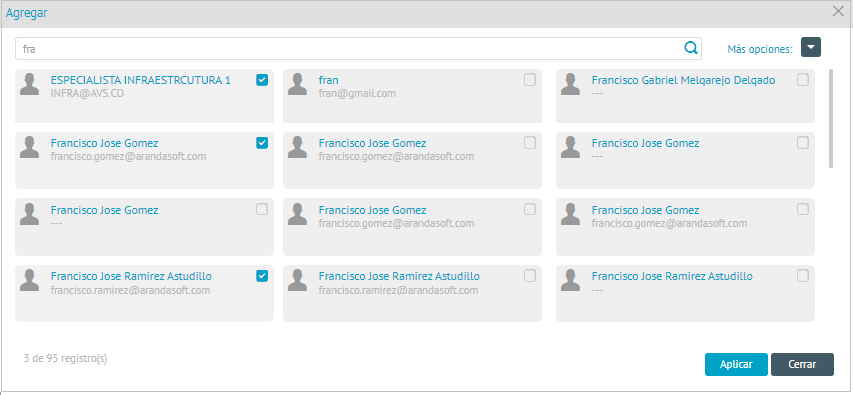Click avatar icon of ESPECIALISTA INFRAESTRCUTURA 1
The width and height of the screenshot is (853, 395).
[x=29, y=84]
